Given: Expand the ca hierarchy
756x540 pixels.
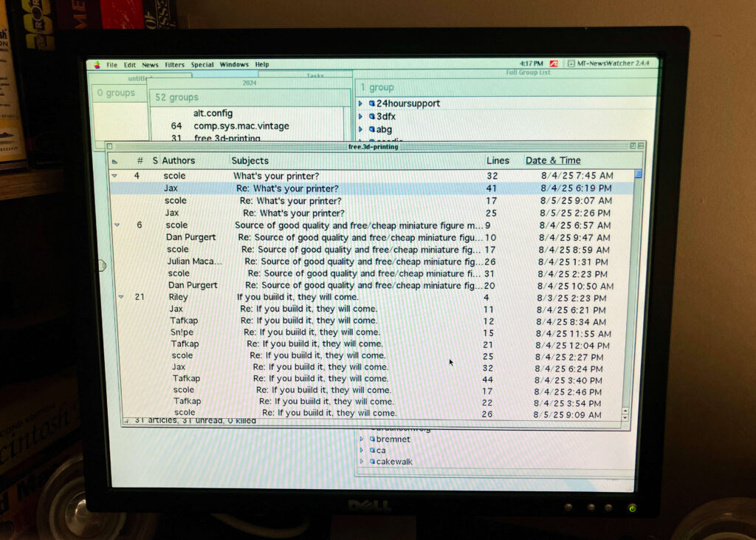Looking at the screenshot, I should tap(361, 450).
